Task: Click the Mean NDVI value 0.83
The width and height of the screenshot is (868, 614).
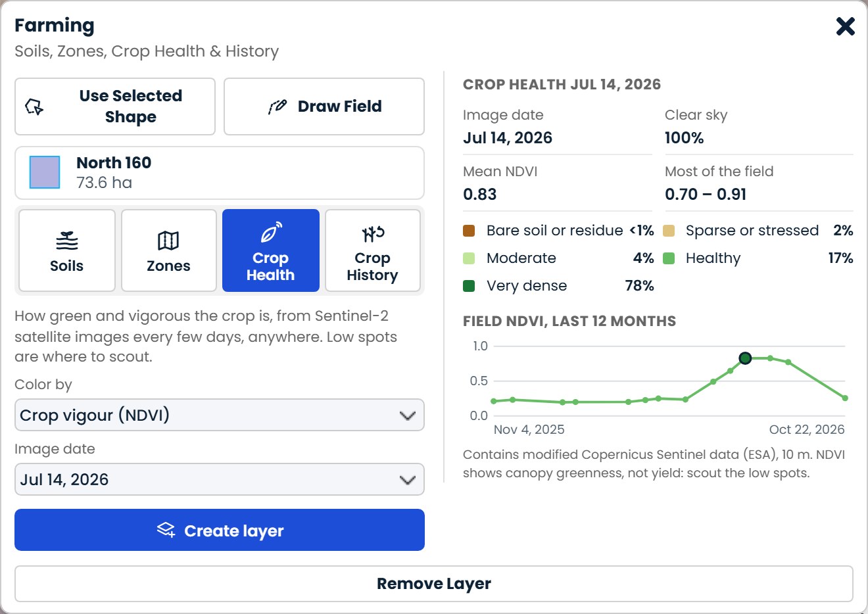Action: [x=480, y=195]
